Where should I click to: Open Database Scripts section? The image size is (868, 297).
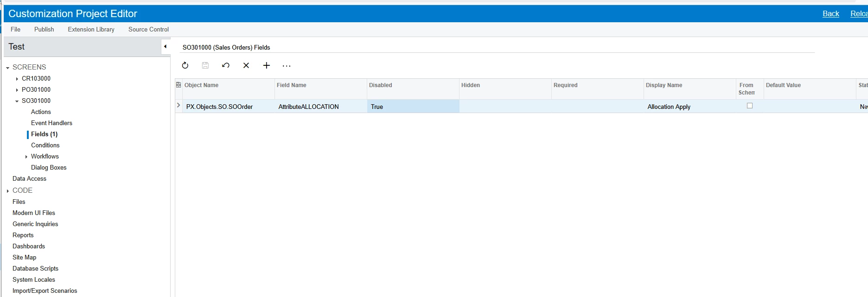pos(35,268)
